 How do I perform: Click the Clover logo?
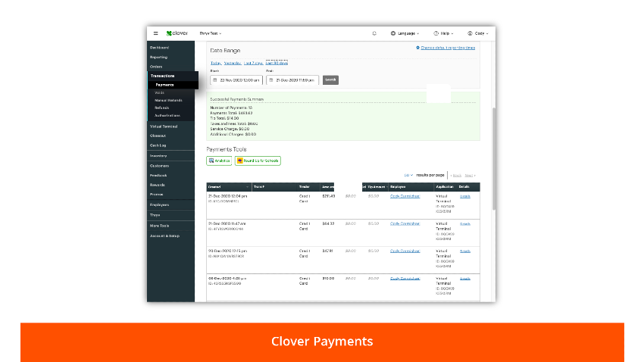(177, 33)
